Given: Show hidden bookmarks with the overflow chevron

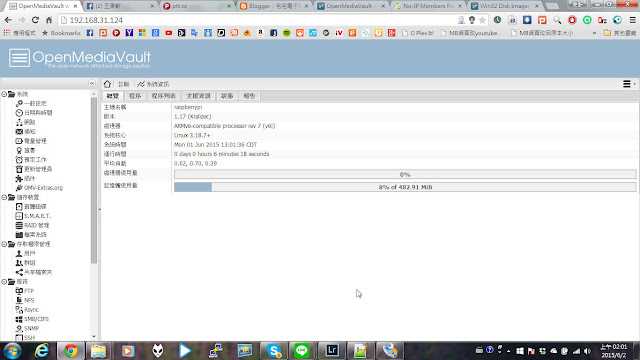Looking at the screenshot, I should [x=594, y=33].
